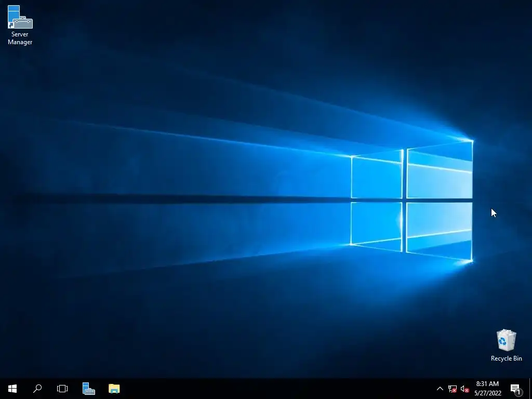Image resolution: width=532 pixels, height=399 pixels.
Task: Click the Show desktop strip
Action: pos(530,389)
